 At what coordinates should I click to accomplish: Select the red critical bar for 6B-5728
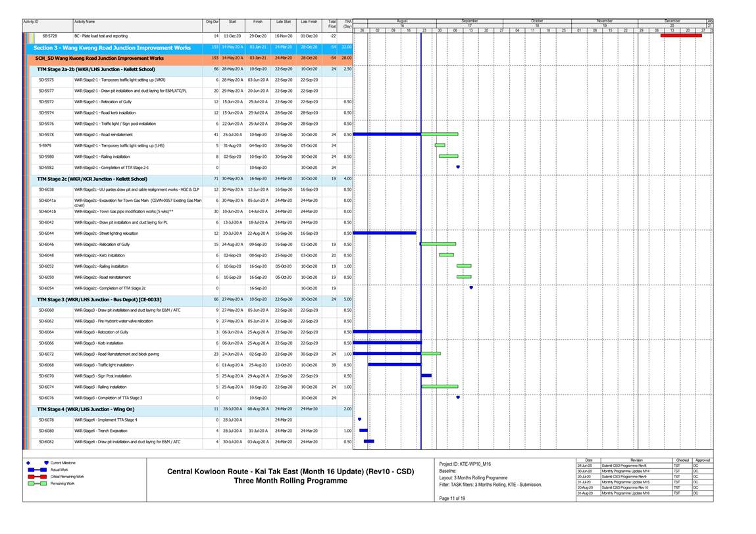[680, 36]
